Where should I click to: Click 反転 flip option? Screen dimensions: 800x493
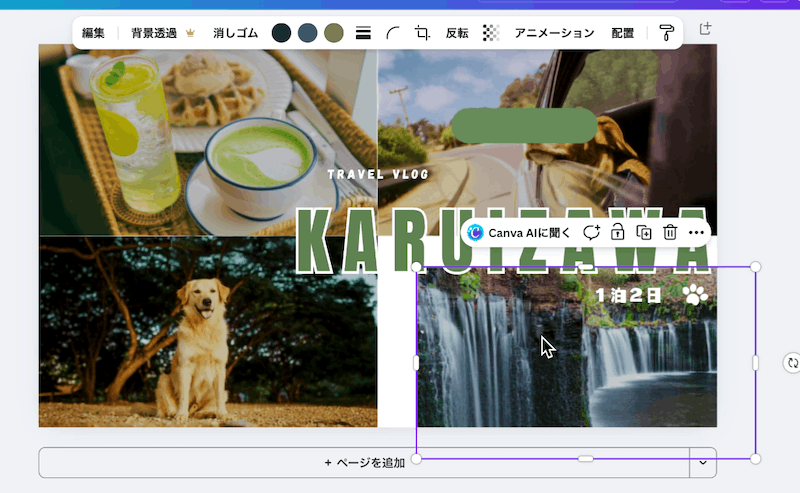tap(457, 33)
